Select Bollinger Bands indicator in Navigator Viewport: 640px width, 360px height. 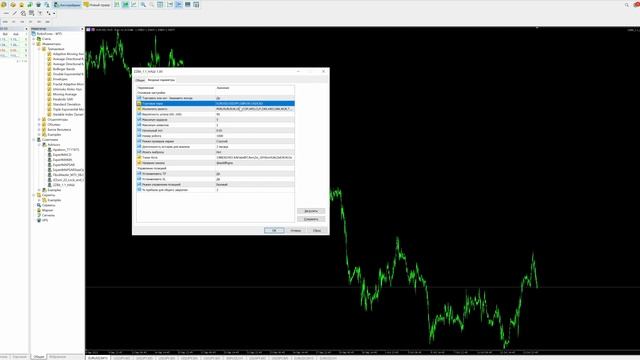tap(64, 69)
